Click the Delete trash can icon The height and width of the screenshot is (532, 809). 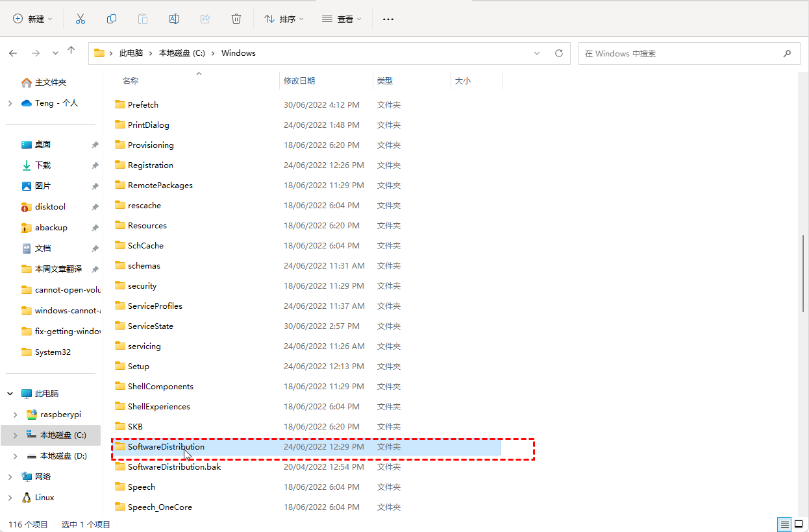click(236, 19)
